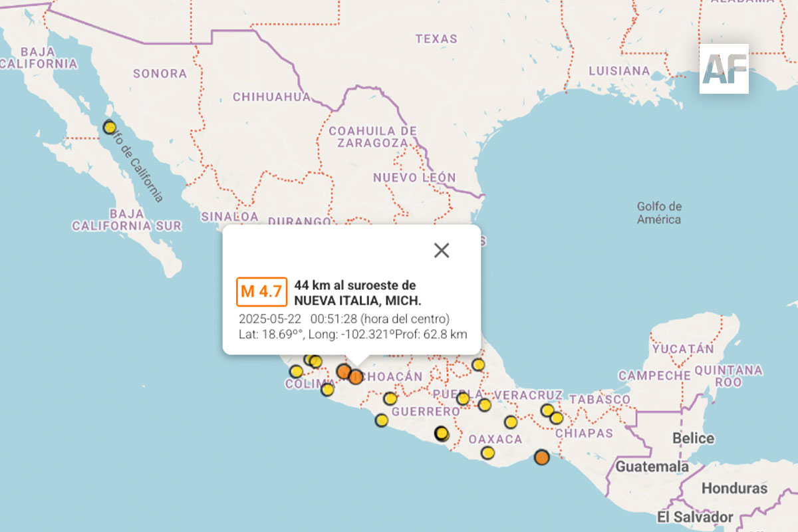
Task: Select the NUEVO LEÓN map label
Action: point(414,178)
